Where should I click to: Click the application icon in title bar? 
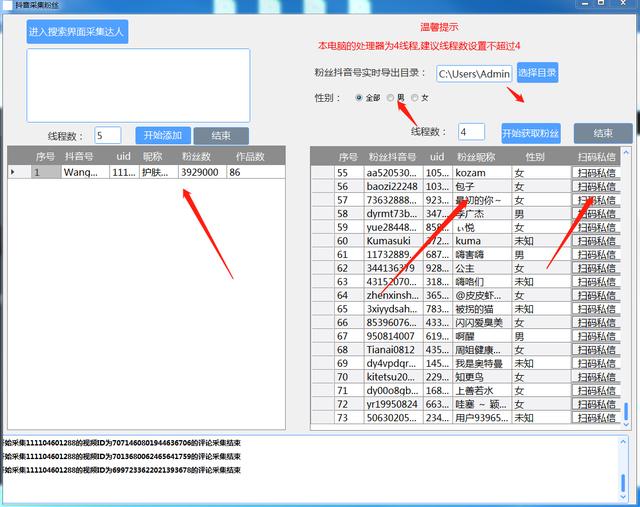pos(7,5)
